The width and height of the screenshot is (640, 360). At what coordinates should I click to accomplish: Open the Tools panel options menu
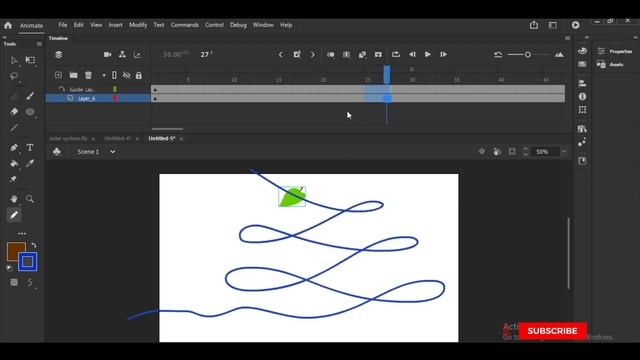[x=39, y=44]
